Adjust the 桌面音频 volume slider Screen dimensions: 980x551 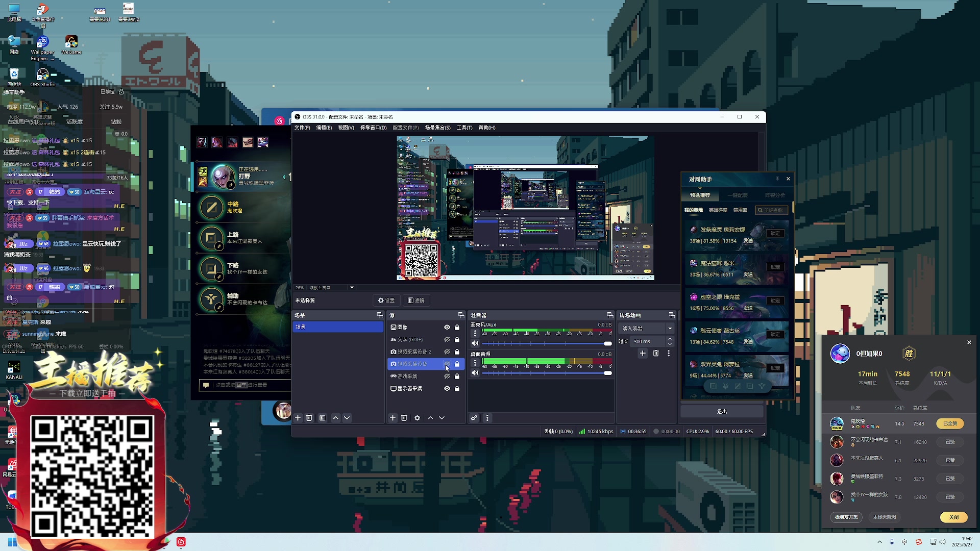pyautogui.click(x=547, y=373)
